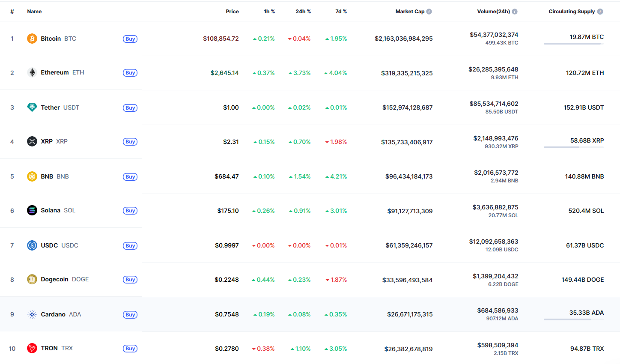Click the Volume(24h) info icon

(x=515, y=12)
